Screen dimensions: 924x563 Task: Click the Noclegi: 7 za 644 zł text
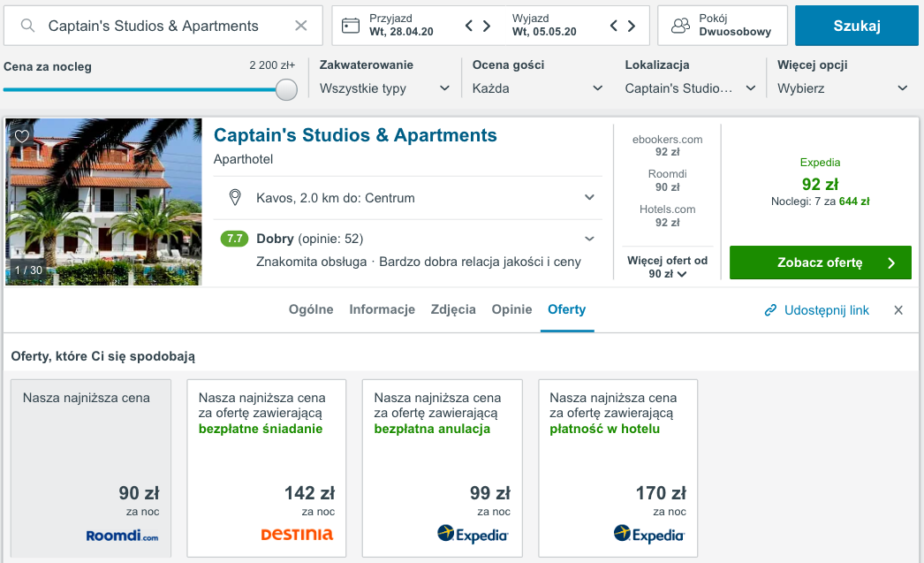point(821,202)
